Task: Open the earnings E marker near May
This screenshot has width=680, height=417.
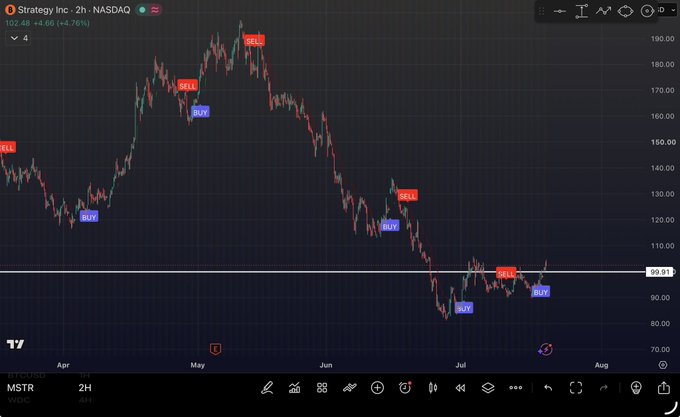Action: pos(216,349)
